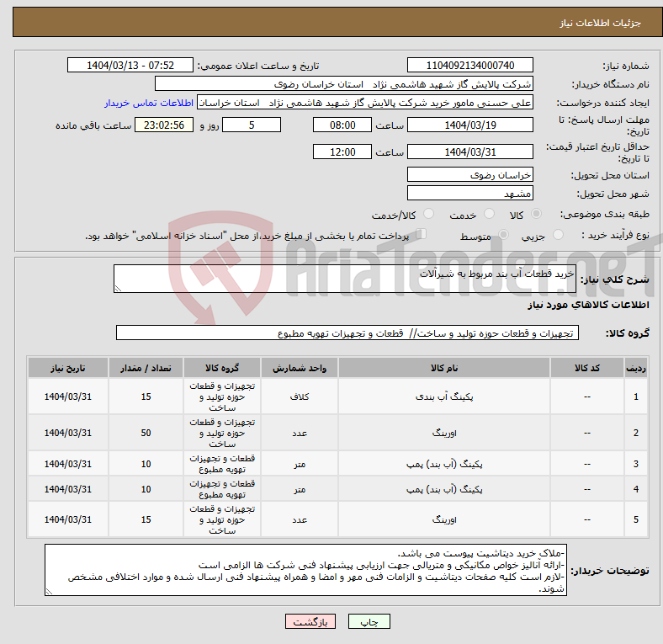Click the price validity date 1404/03/31 field
This screenshot has width=663, height=644.
pyautogui.click(x=469, y=152)
